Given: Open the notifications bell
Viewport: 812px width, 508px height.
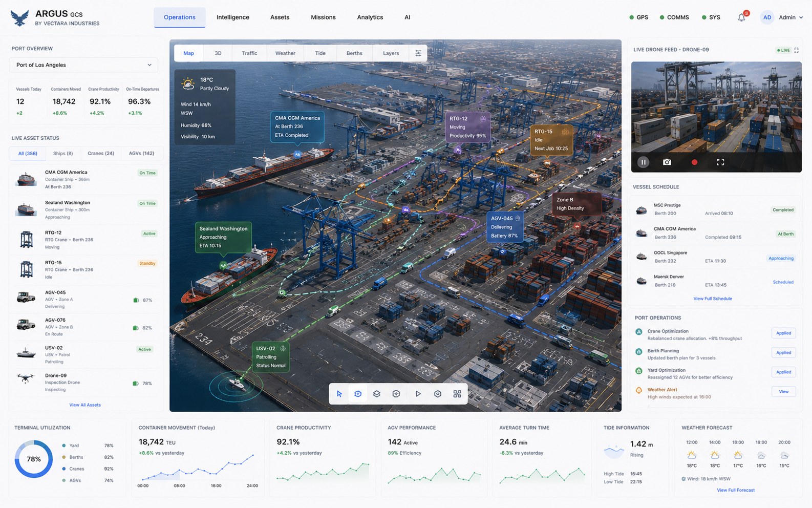Looking at the screenshot, I should [x=741, y=17].
